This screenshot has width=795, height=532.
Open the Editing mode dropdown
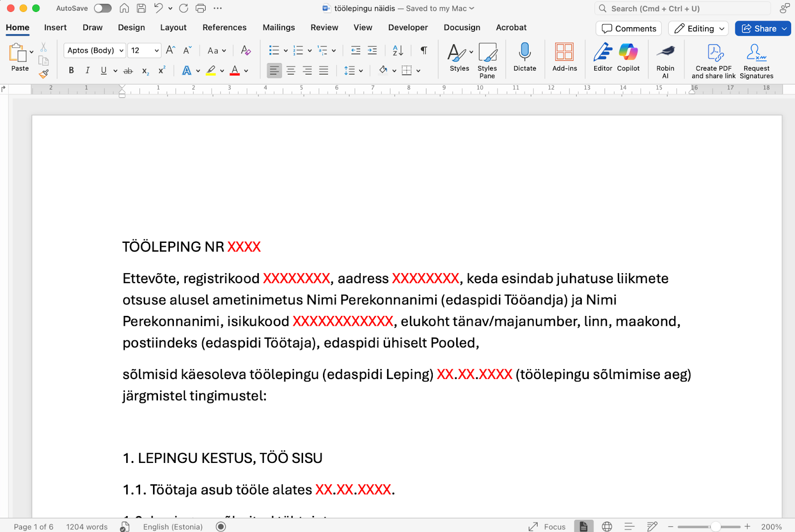pyautogui.click(x=699, y=28)
